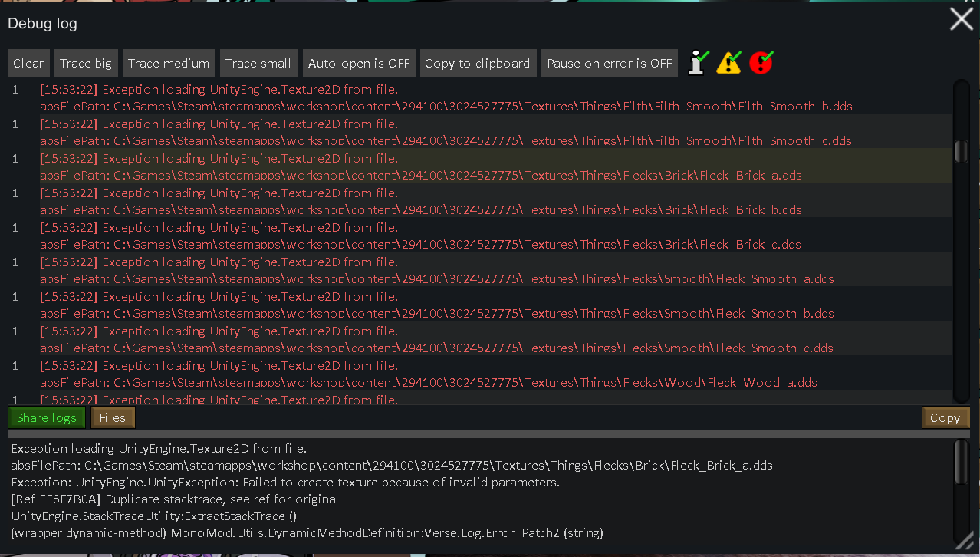The image size is (980, 557).
Task: Select log entry for Fleck_Brick_c.dds
Action: [479, 235]
